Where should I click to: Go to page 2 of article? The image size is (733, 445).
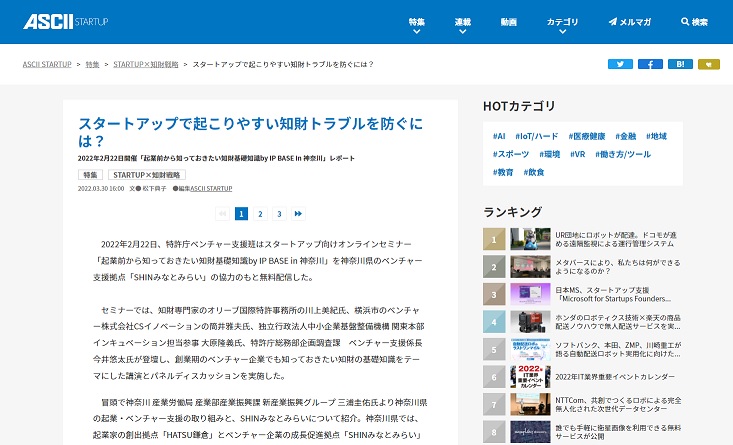pos(260,213)
